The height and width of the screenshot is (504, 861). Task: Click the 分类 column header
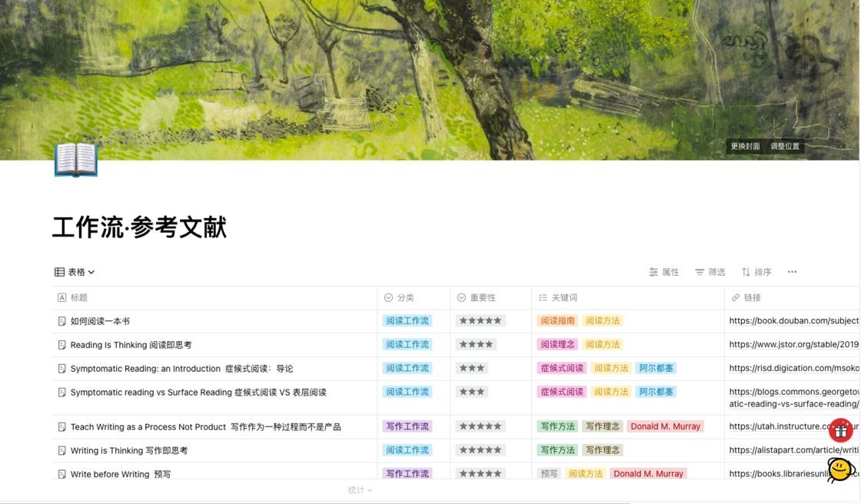tap(414, 297)
